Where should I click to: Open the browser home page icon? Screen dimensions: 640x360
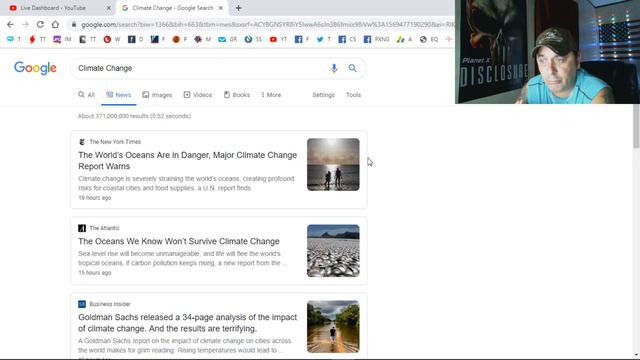pos(55,24)
